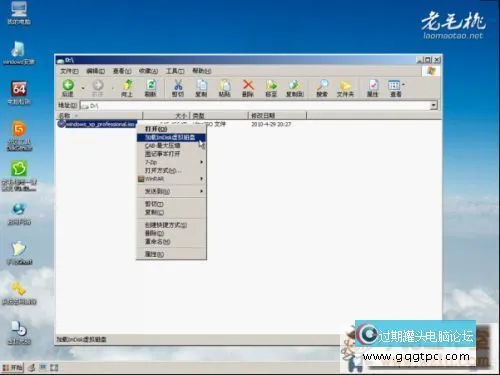Click the greyed Forward toolbar icon
500x375 pixels.
point(98,86)
